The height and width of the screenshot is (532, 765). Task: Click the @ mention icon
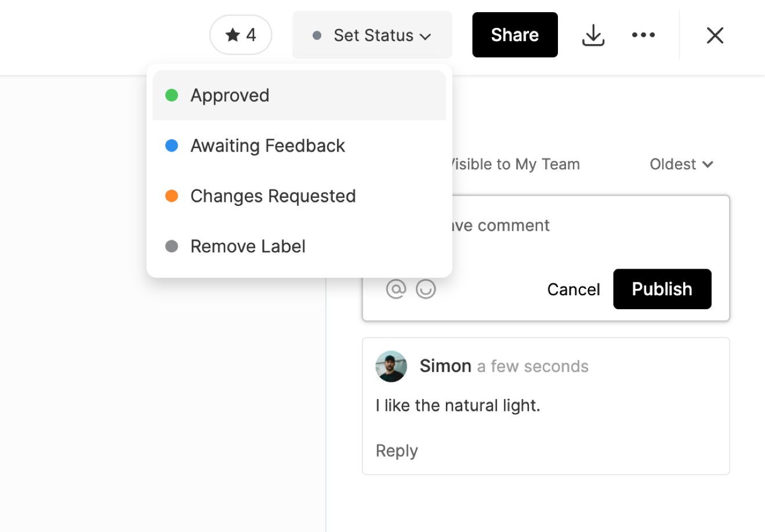[396, 289]
